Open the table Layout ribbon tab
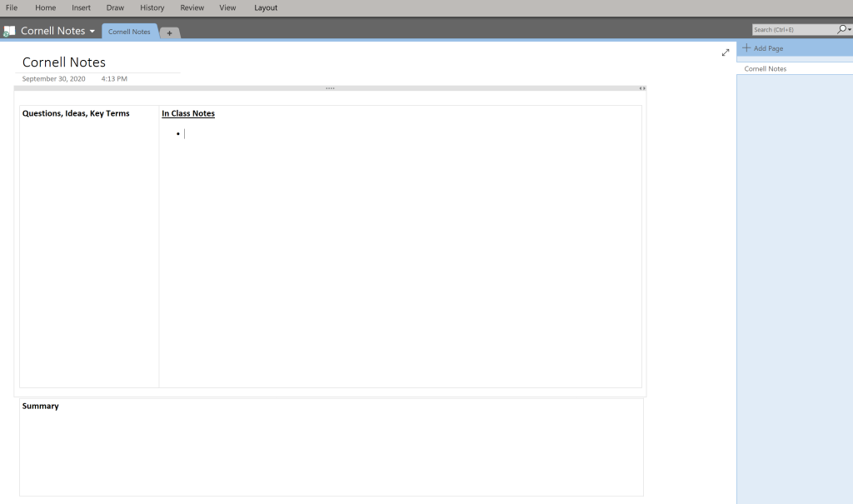Viewport: 853px width, 504px height. click(266, 7)
